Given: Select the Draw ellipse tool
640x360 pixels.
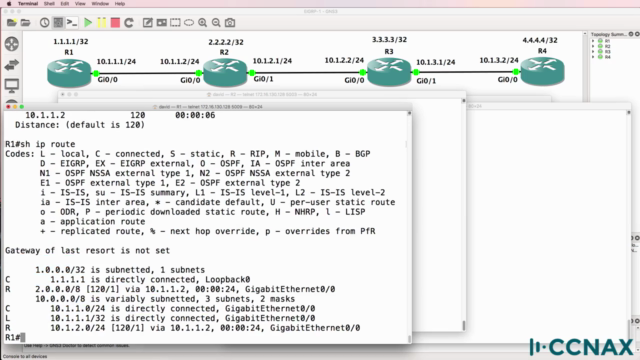Looking at the screenshot, I should pos(189,22).
